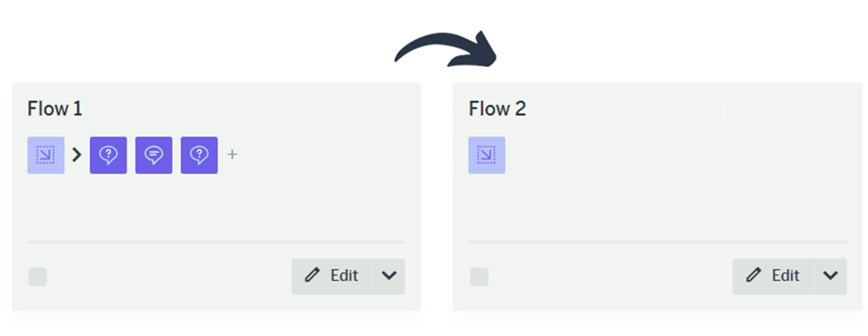
Task: Click the Flow 1 title
Action: coord(54,109)
